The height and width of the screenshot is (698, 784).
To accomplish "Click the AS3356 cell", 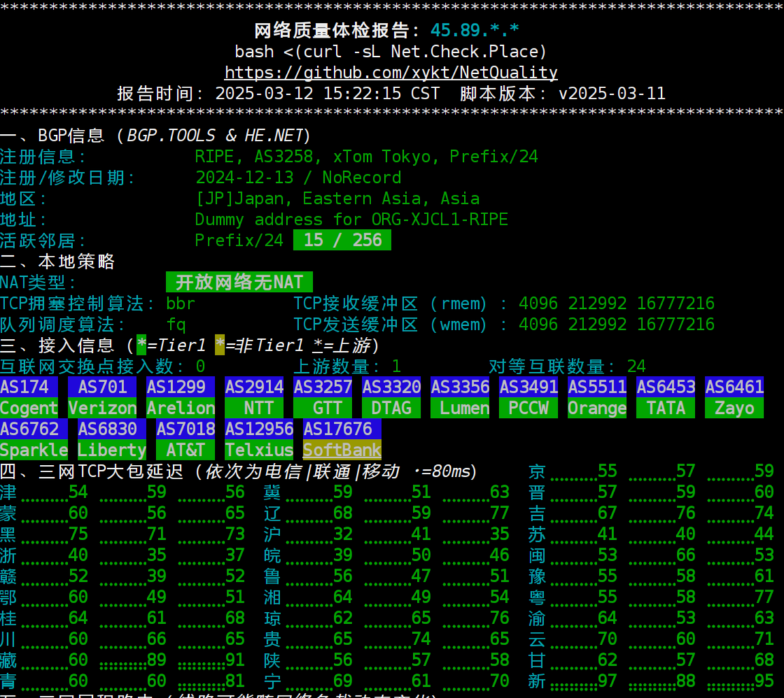I will [x=460, y=387].
